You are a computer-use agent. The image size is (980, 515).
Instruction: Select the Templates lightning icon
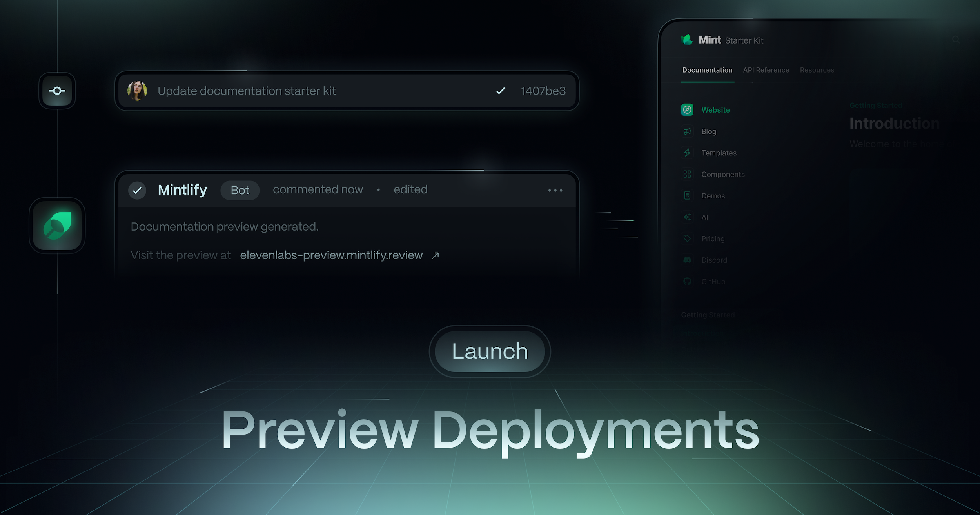point(687,153)
